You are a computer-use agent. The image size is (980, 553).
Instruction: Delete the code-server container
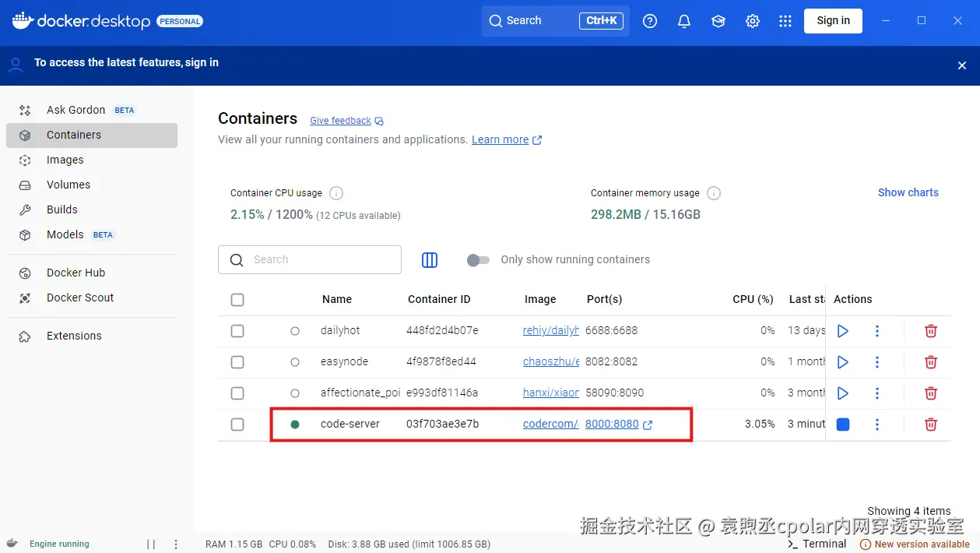coord(930,424)
